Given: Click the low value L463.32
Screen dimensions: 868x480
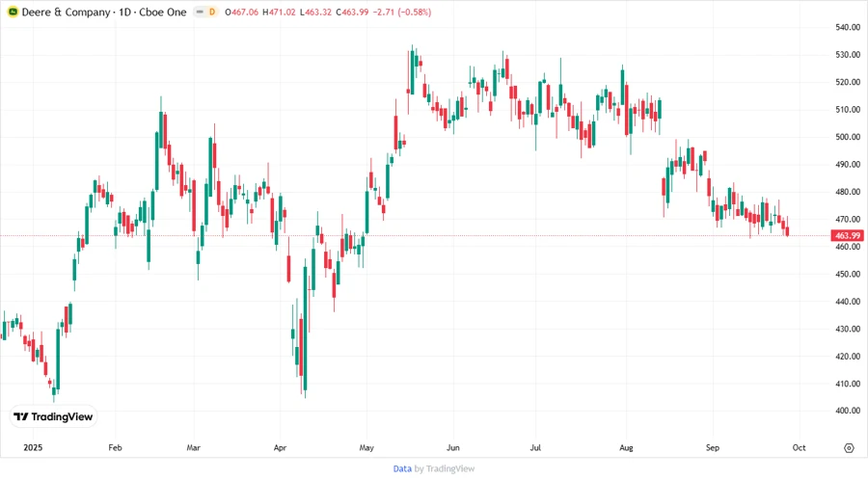Looking at the screenshot, I should pos(315,13).
